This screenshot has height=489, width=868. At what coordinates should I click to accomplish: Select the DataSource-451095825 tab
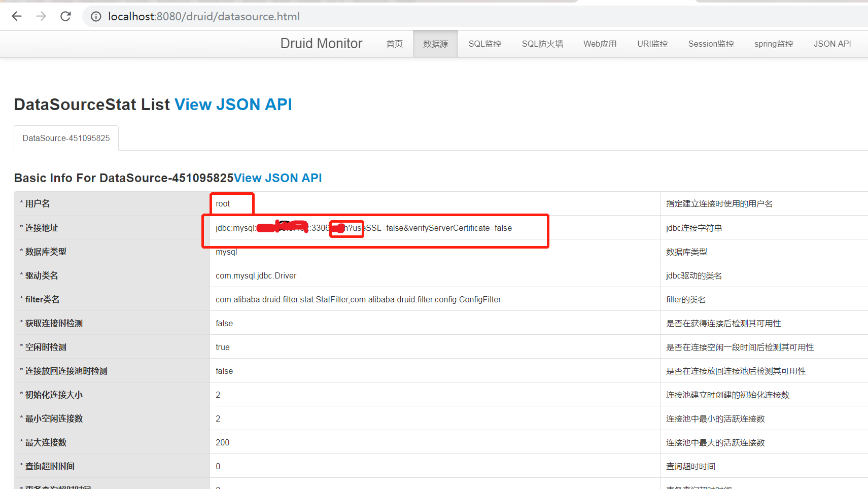tap(65, 137)
